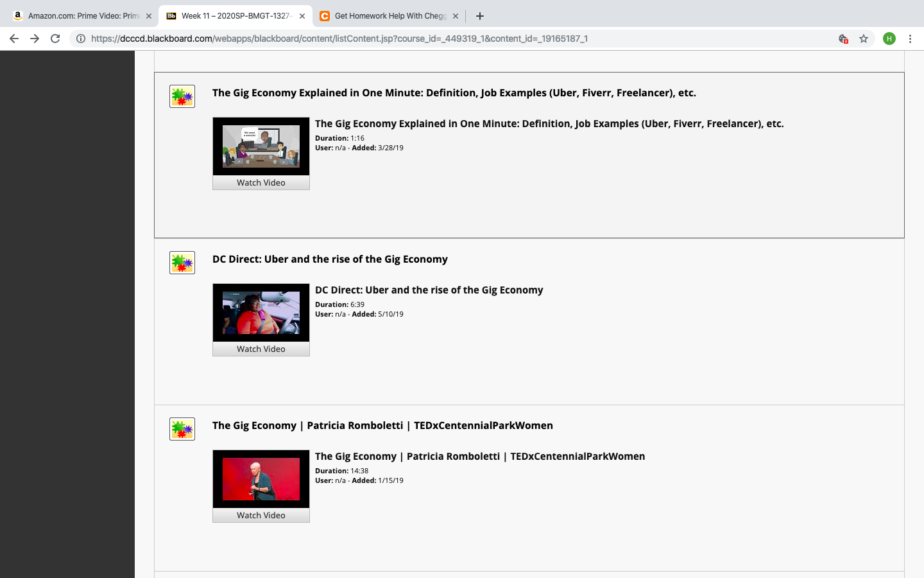Viewport: 924px width, 578px height.
Task: Open the Chrome three-dot menu
Action: pyautogui.click(x=910, y=39)
